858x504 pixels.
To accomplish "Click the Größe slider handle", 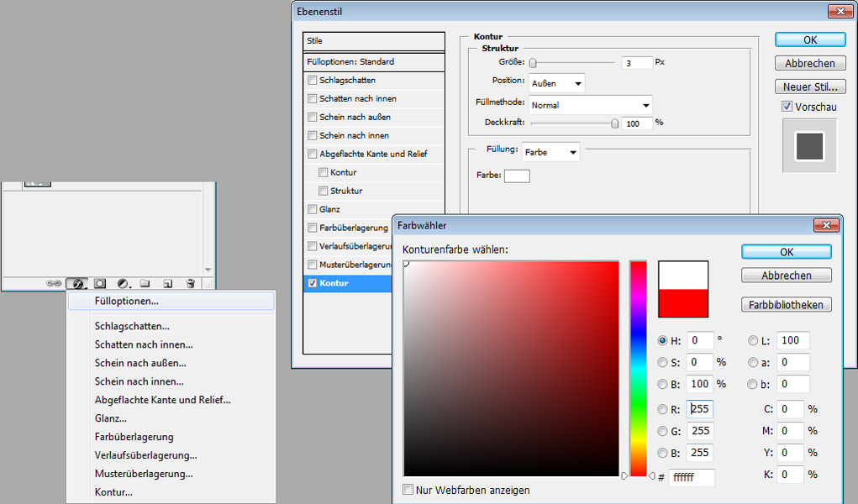I will [533, 63].
